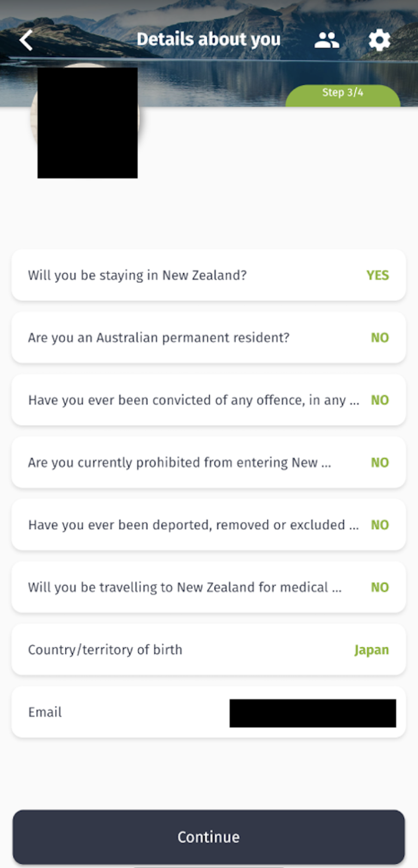
Task: Toggle NO for travelling for medical
Action: (x=379, y=588)
